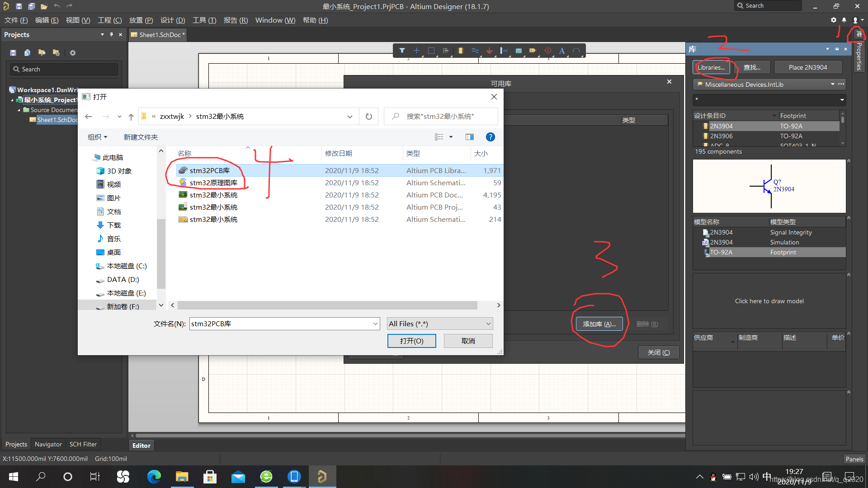Collapse the 最小系统_Project tree node
This screenshot has height=488, width=868.
tap(13, 100)
